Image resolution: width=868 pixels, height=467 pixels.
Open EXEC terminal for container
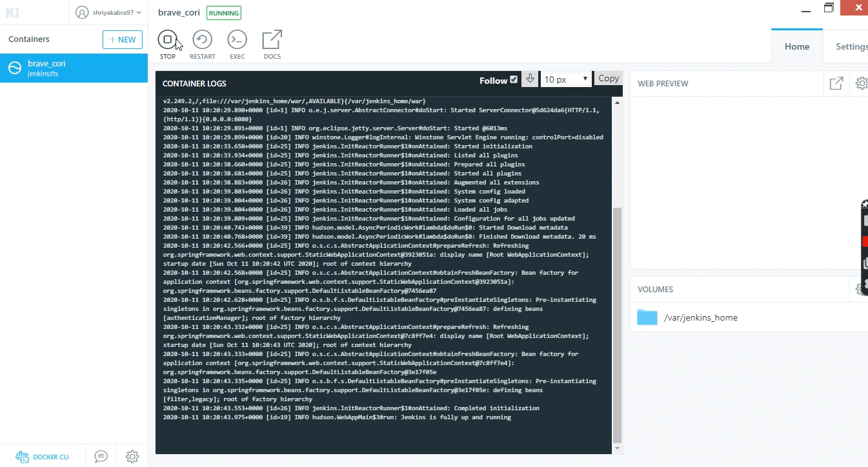tap(237, 40)
